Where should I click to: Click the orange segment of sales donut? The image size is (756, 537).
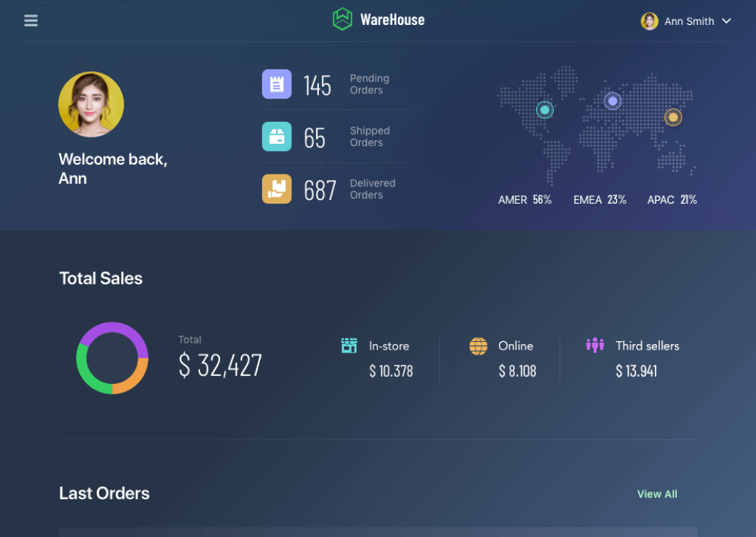pyautogui.click(x=135, y=379)
